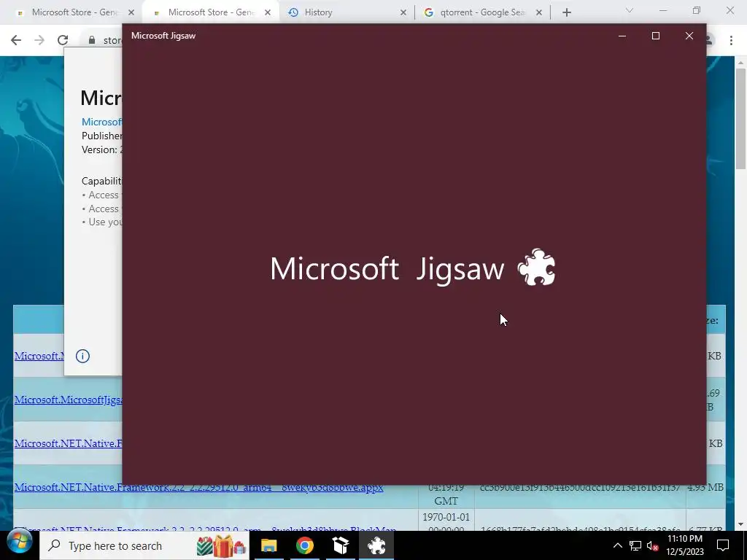Close the History tab
Image resolution: width=747 pixels, height=560 pixels.
[403, 13]
